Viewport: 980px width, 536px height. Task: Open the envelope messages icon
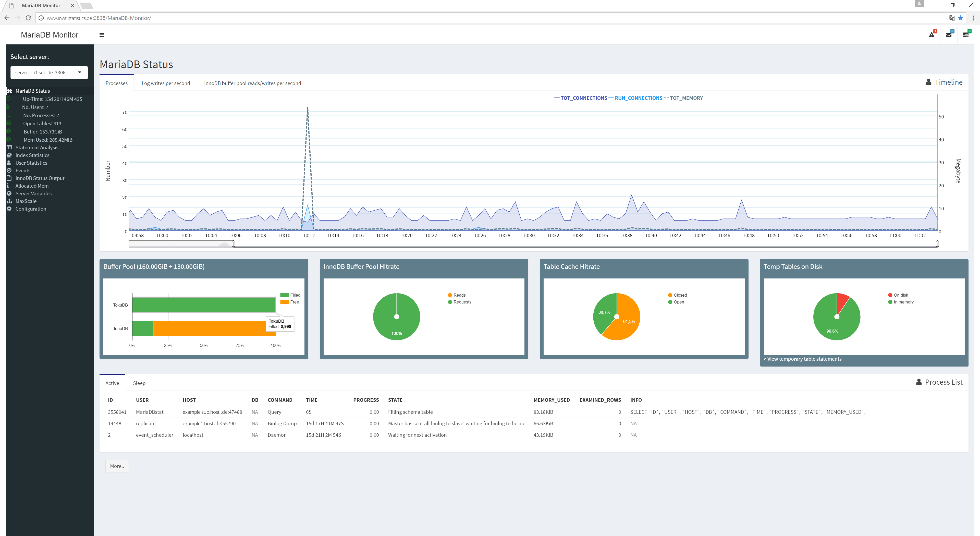(x=949, y=35)
